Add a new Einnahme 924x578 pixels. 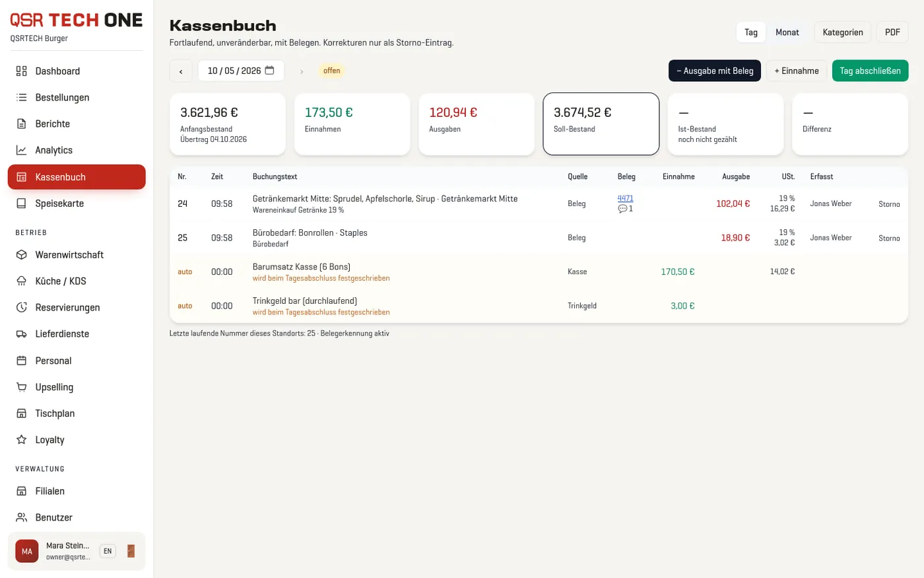point(797,71)
